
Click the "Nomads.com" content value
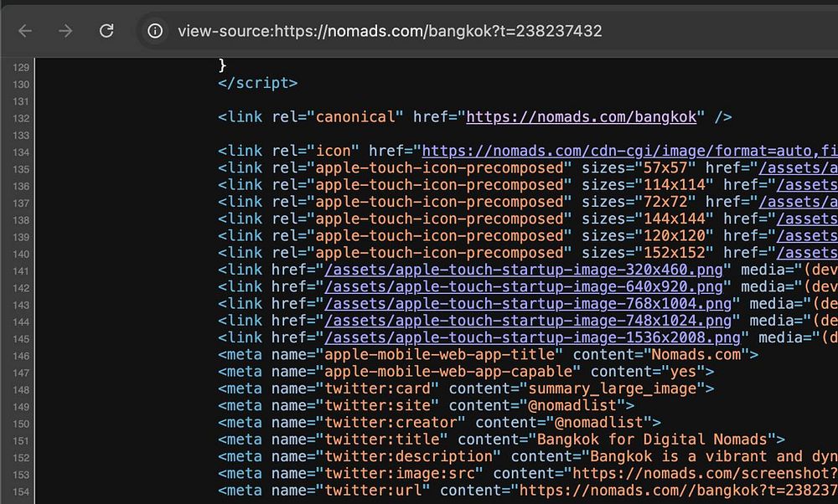click(x=696, y=355)
